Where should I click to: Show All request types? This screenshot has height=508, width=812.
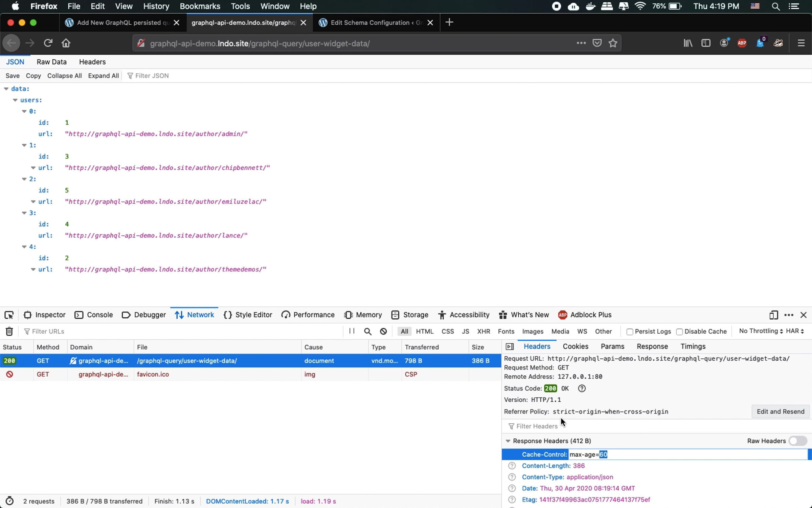pos(404,331)
